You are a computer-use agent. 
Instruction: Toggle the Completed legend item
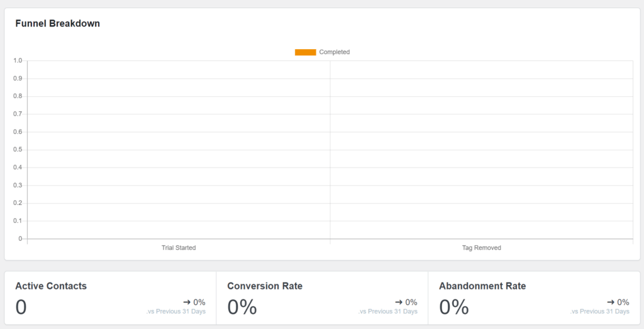(323, 52)
